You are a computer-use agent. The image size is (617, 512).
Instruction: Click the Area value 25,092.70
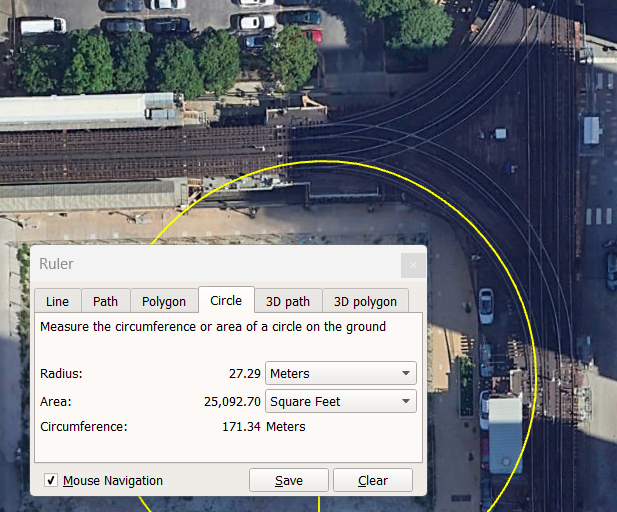[x=232, y=402]
